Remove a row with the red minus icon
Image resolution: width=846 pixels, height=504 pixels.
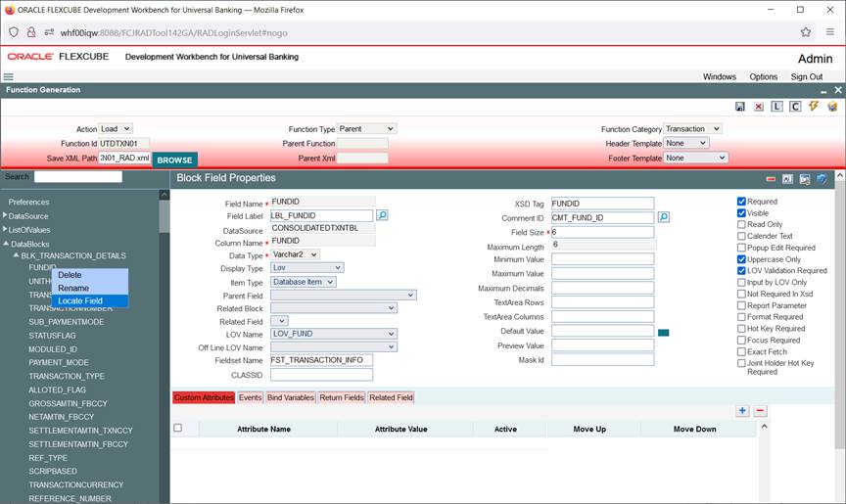pyautogui.click(x=760, y=411)
